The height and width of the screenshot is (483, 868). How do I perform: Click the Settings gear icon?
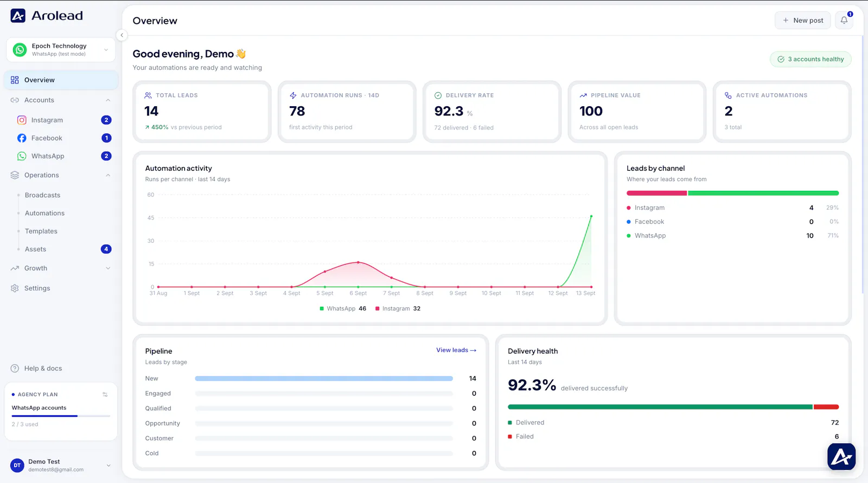point(15,288)
